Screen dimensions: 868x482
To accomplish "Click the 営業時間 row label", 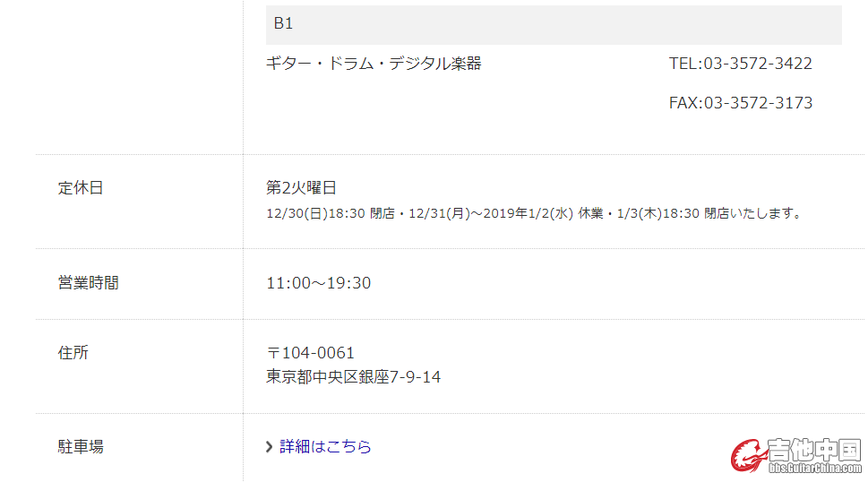I will (88, 283).
